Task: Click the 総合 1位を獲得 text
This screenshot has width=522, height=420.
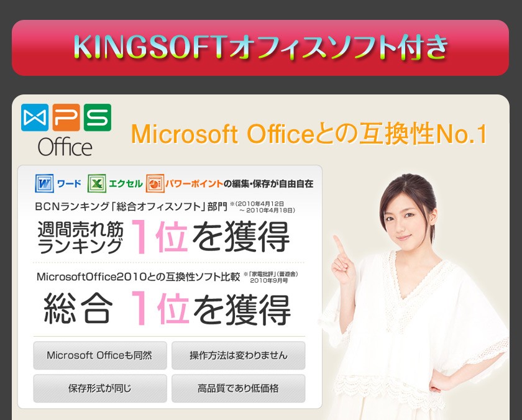Action: 167,309
